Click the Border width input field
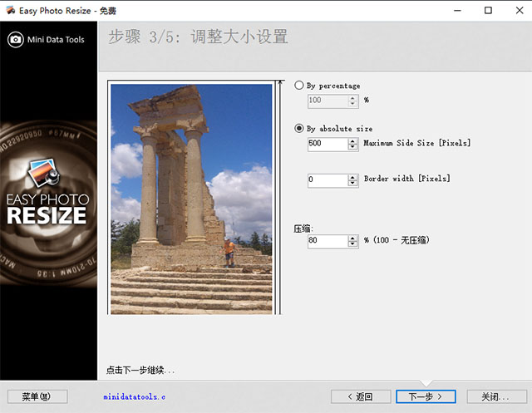Screen dimensions: 532x413 tap(327, 179)
